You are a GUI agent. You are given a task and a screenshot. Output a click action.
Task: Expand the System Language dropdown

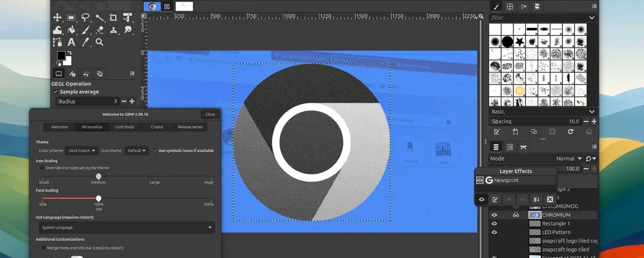click(x=126, y=227)
